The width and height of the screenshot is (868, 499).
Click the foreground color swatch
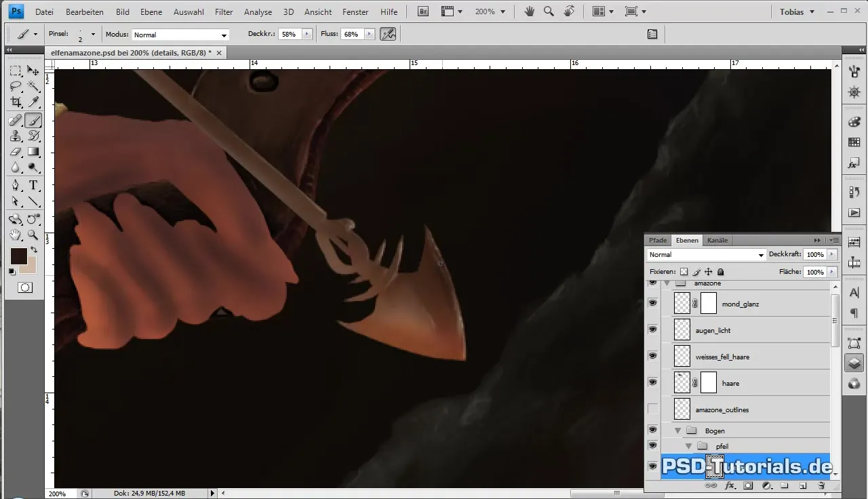pyautogui.click(x=18, y=256)
